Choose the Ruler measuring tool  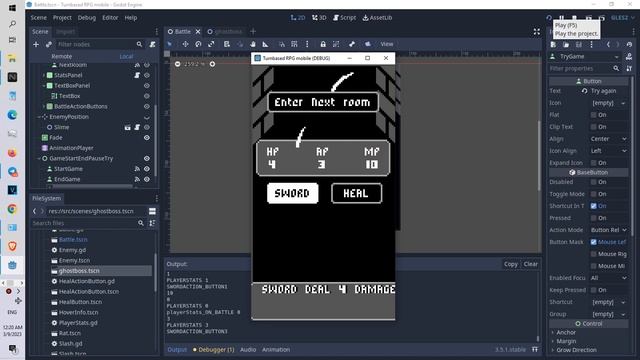(x=265, y=44)
